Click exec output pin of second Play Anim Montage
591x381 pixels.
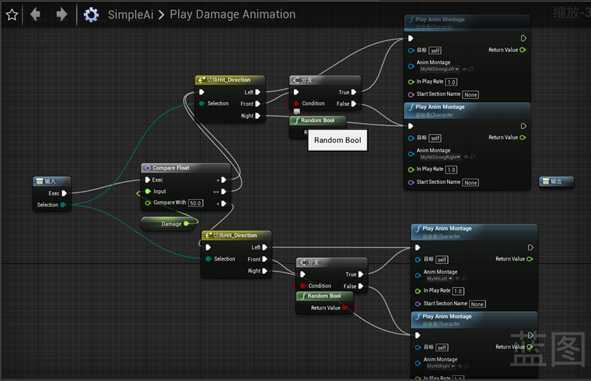click(524, 126)
